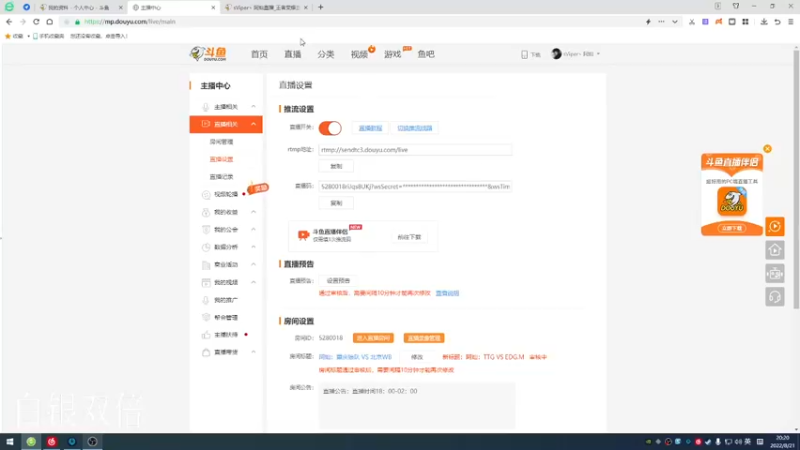This screenshot has width=800, height=450.
Task: Click the 前往下载 button for 直播伴侣
Action: click(x=409, y=237)
